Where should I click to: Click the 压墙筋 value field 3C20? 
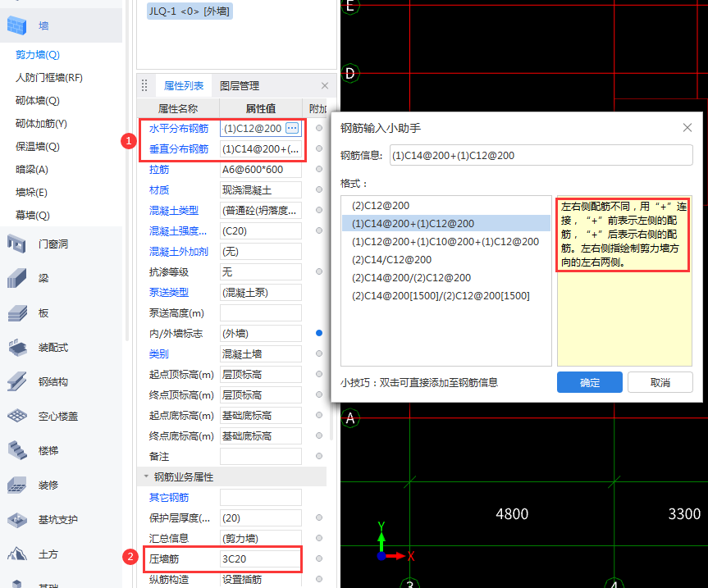pyautogui.click(x=261, y=559)
